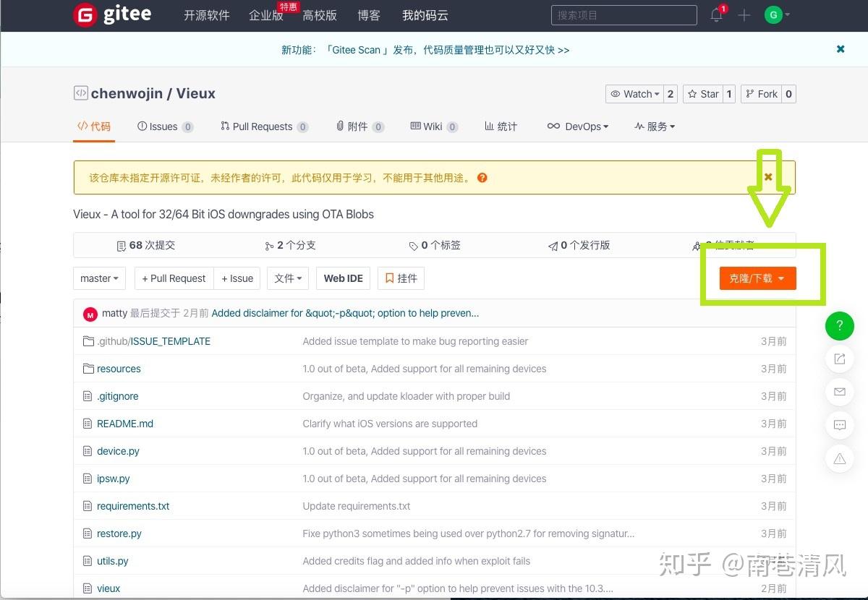The image size is (868, 600).
Task: Click the plus create-new icon
Action: pos(744,15)
